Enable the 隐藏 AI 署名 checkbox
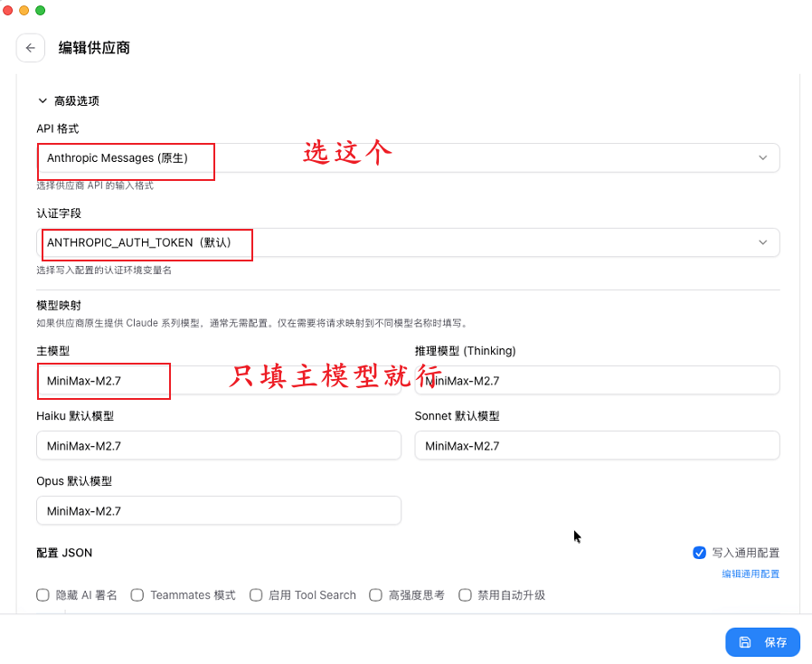Image resolution: width=812 pixels, height=664 pixels. click(x=42, y=595)
